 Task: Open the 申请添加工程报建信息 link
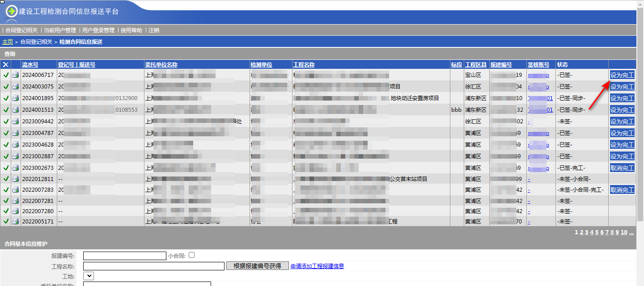317,266
